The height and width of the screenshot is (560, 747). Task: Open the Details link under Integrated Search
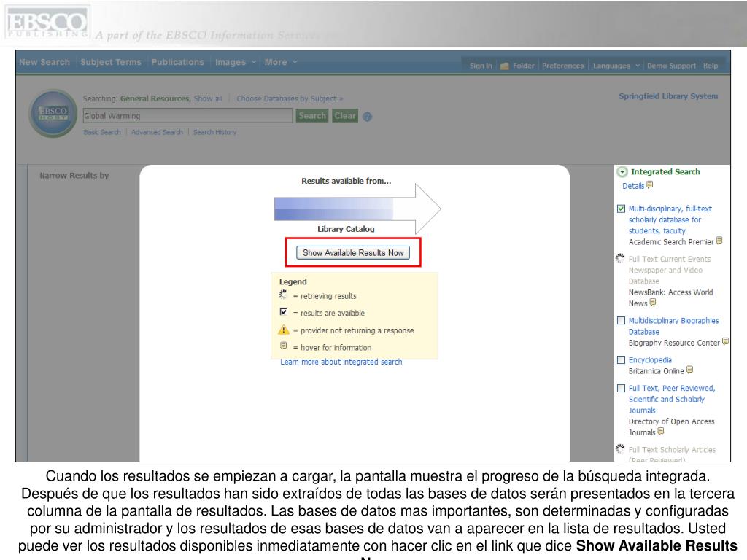[x=633, y=186]
